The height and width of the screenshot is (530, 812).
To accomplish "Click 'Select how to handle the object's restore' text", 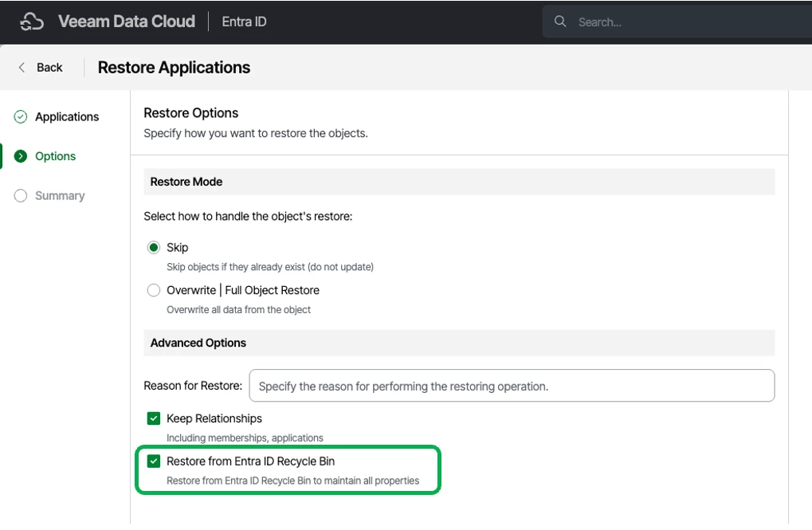I will coord(248,217).
